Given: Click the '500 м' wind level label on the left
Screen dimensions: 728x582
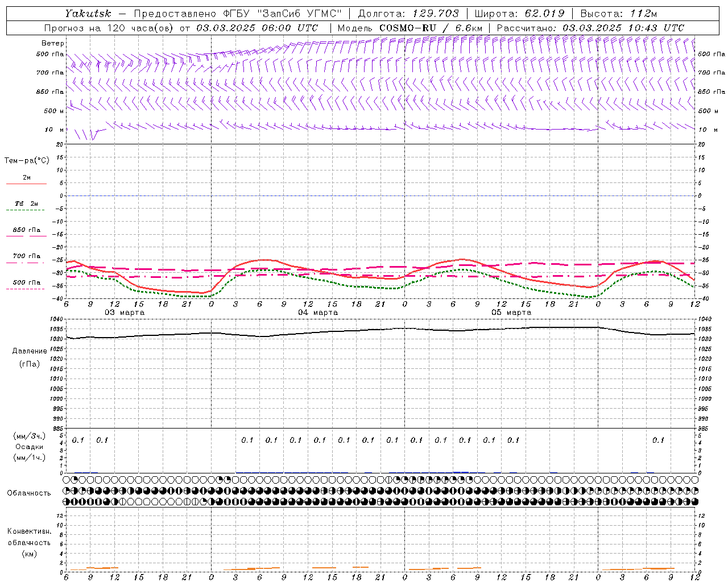Looking at the screenshot, I should [x=54, y=111].
